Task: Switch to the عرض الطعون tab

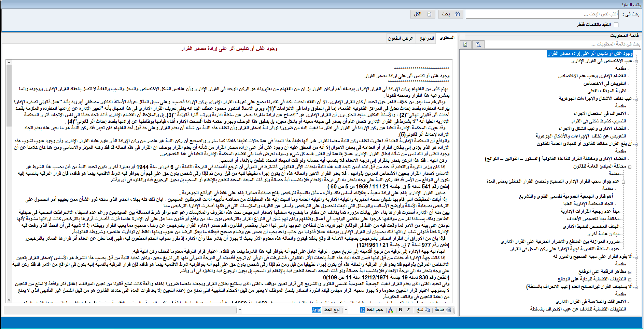Action: tap(400, 38)
